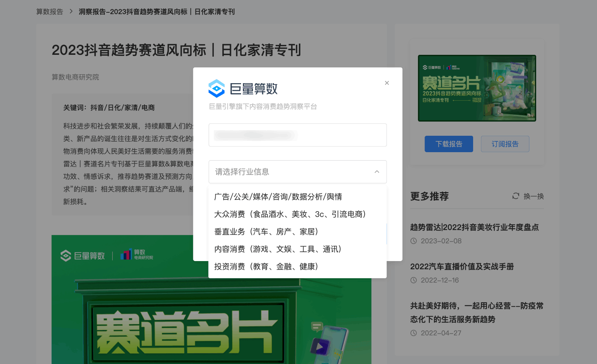Select the 大众消费 industry option

(x=290, y=214)
